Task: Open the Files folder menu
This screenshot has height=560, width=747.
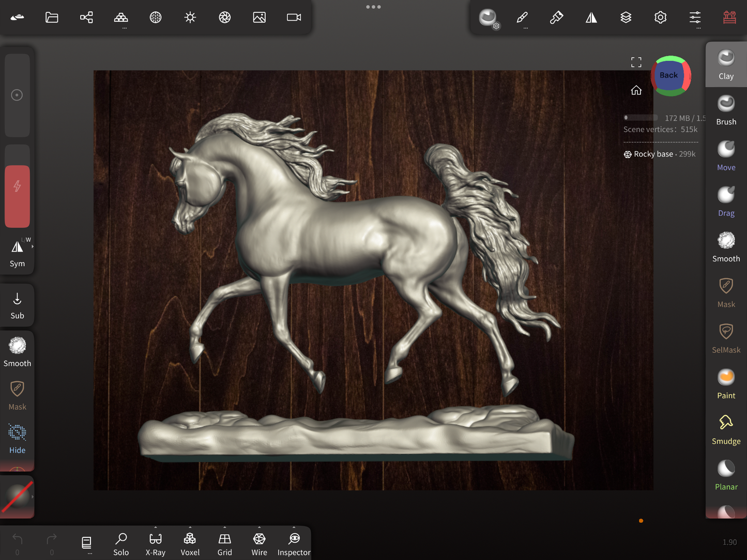Action: (52, 18)
